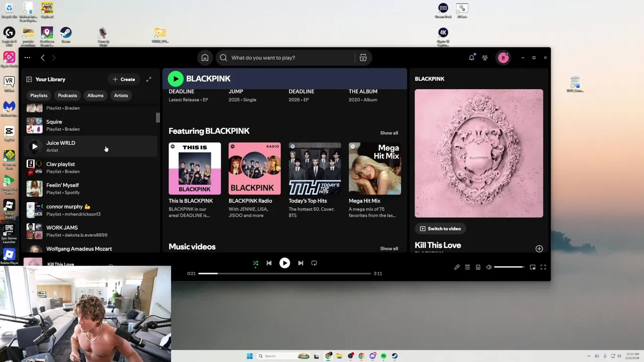Click the library list scrollbar
Image resolution: width=644 pixels, height=362 pixels.
point(158,118)
